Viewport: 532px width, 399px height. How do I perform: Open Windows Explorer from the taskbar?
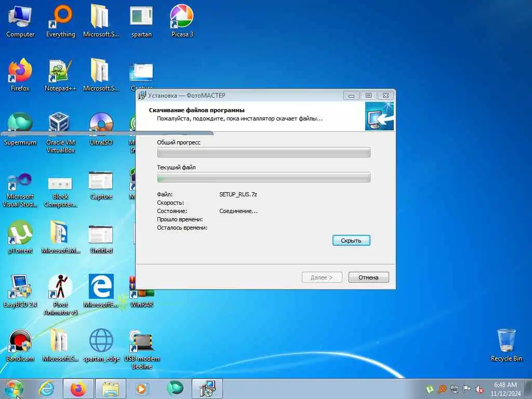(x=111, y=389)
